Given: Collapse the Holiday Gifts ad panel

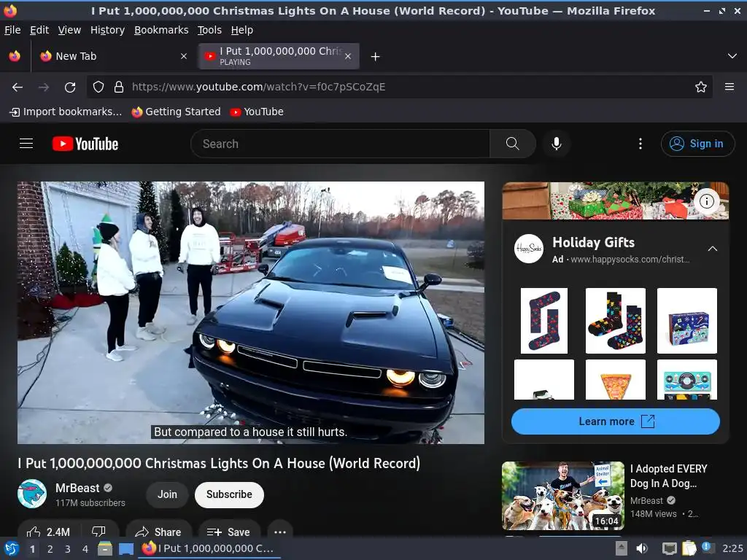Looking at the screenshot, I should pos(712,249).
